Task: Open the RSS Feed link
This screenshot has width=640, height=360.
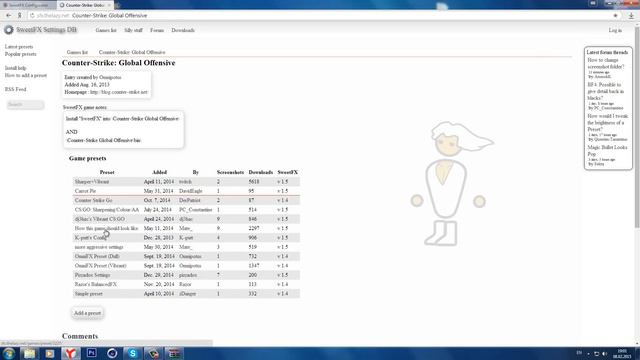Action: point(16,89)
